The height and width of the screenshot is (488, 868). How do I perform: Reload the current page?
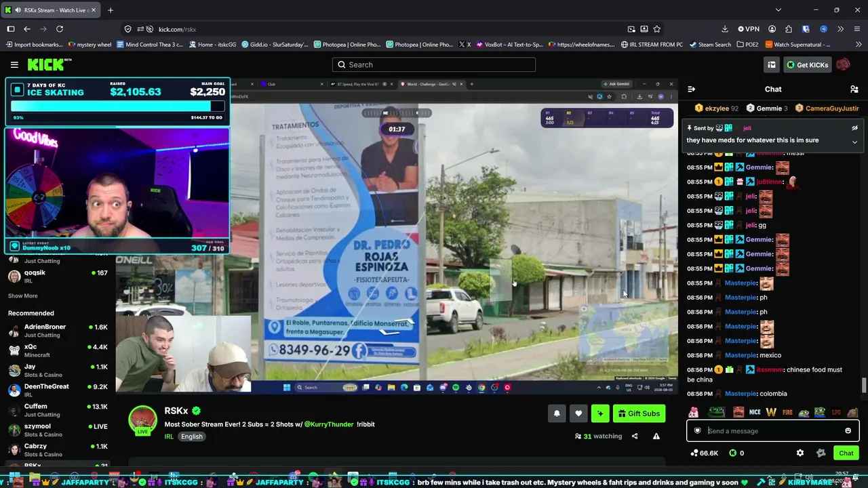click(60, 29)
